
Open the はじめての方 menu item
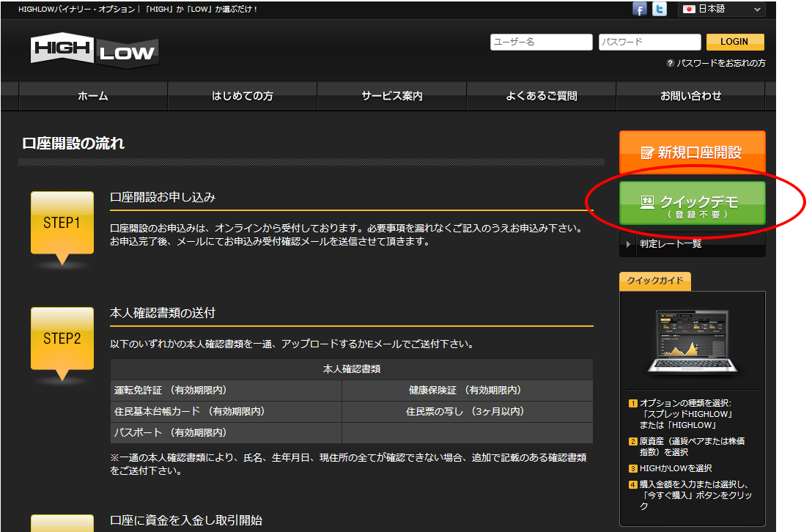click(242, 96)
